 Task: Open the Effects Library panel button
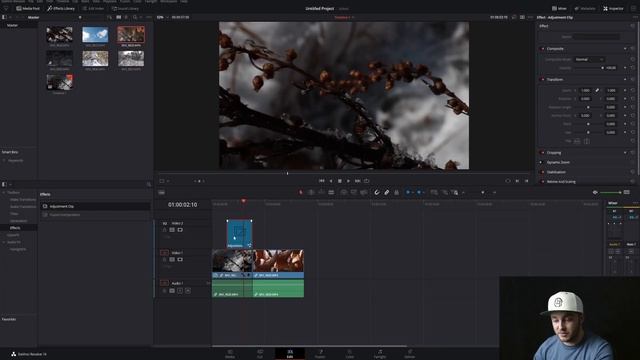click(61, 8)
